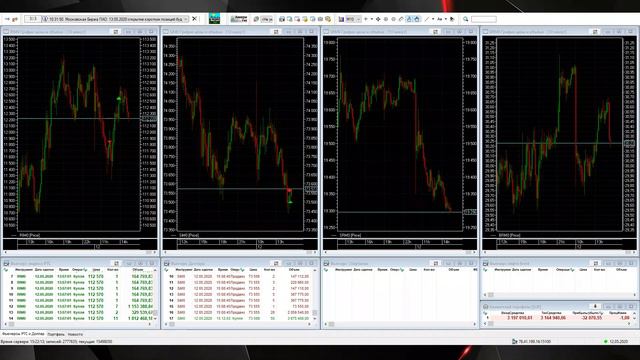Viewport: 640px width, 360px height.
Task: Close the Moscow Exchange message bar with X
Action: (x=195, y=19)
